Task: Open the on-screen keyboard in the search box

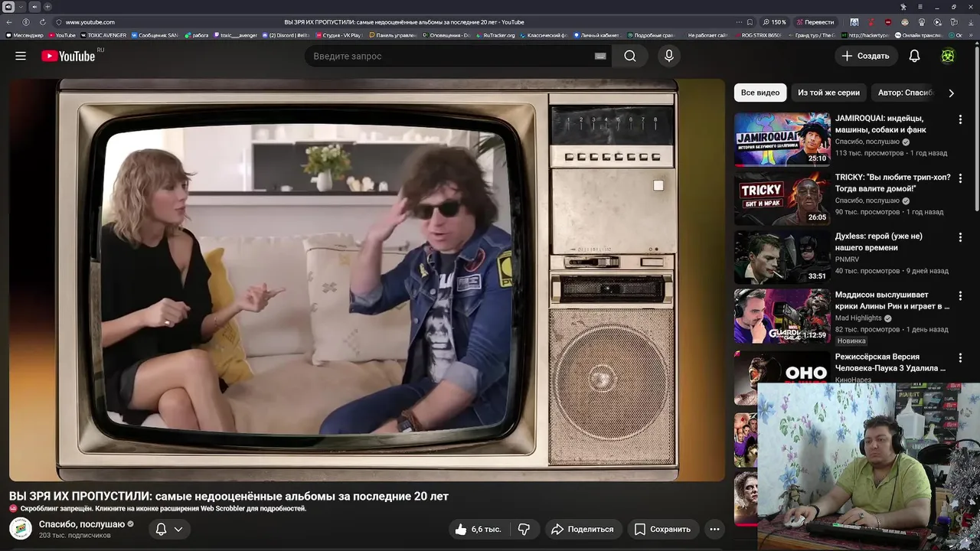Action: (x=600, y=56)
